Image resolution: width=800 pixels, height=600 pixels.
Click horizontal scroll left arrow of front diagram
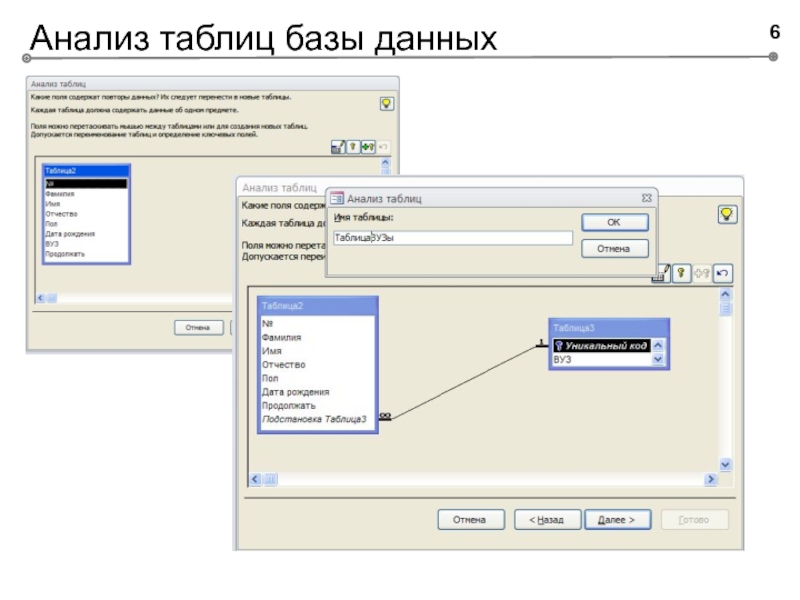tap(255, 479)
